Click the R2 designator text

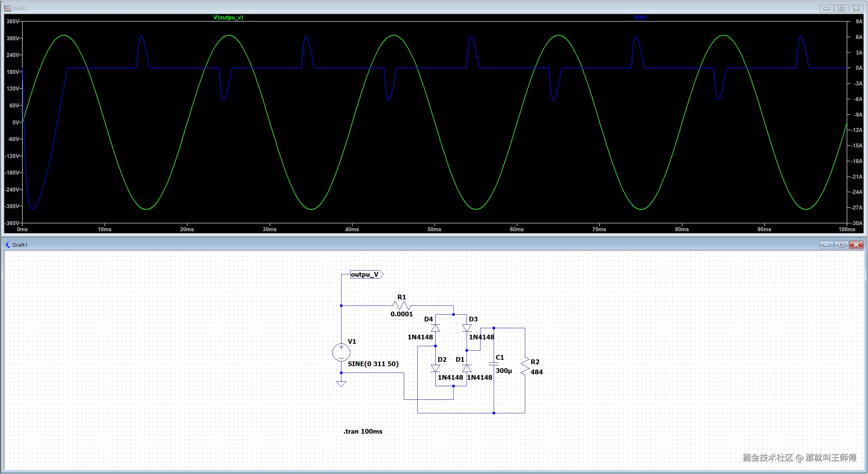click(535, 362)
